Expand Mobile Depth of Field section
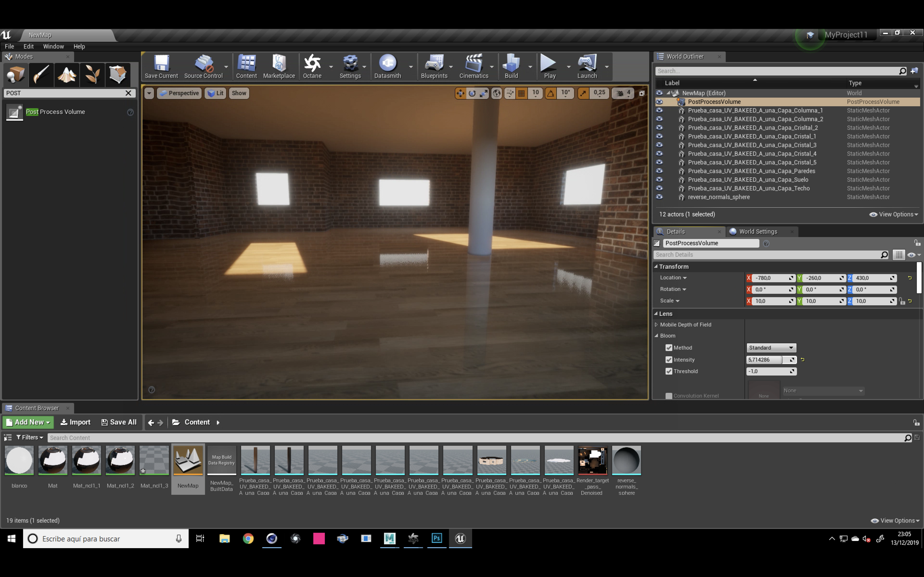The image size is (924, 577). [x=656, y=325]
